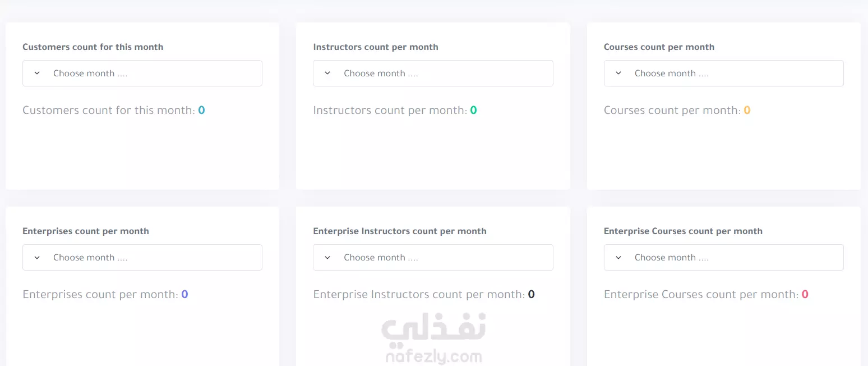Viewport: 868px width, 366px height.
Task: Click the nafezly.com watermark logo
Action: (x=433, y=338)
